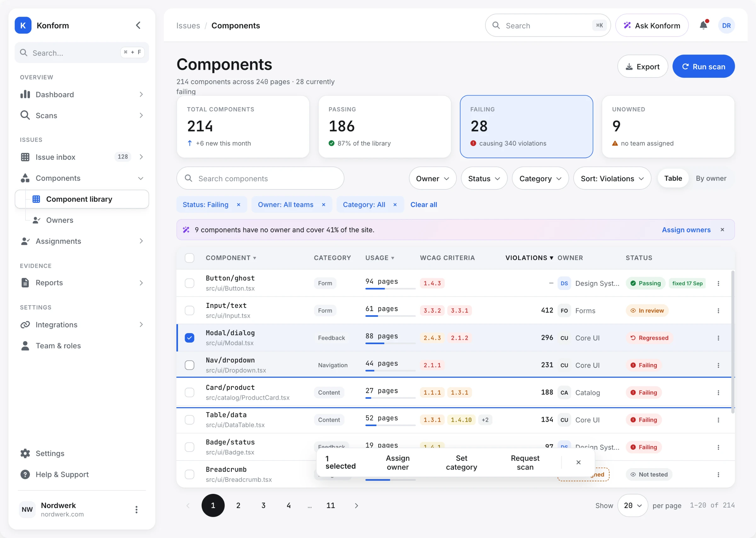Remove the Status: Failing filter chip
This screenshot has width=756, height=538.
(x=238, y=205)
